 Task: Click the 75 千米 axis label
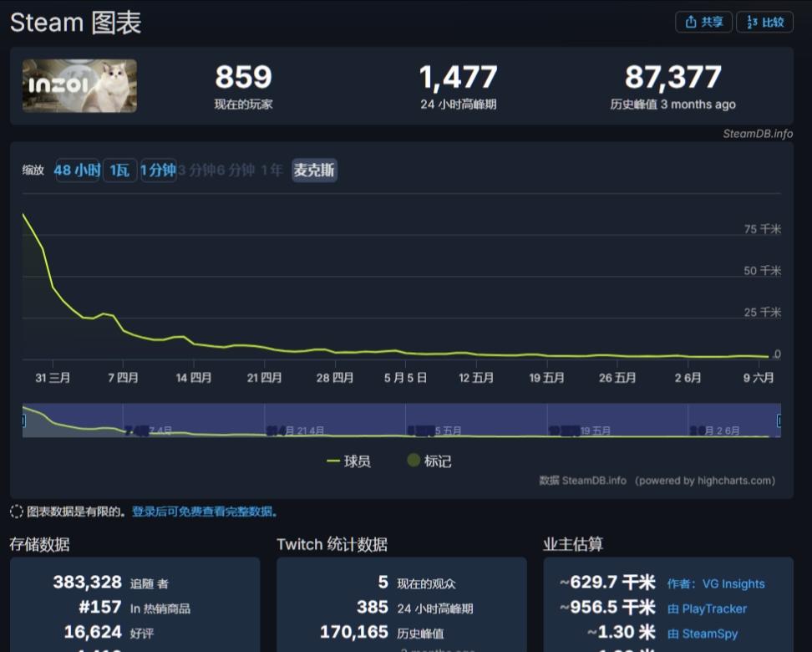762,229
